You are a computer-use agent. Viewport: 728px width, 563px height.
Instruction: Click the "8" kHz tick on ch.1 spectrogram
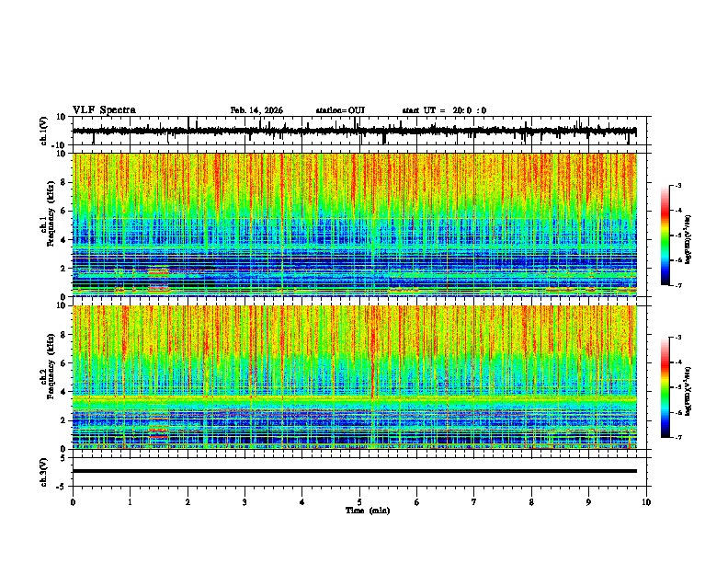point(63,182)
